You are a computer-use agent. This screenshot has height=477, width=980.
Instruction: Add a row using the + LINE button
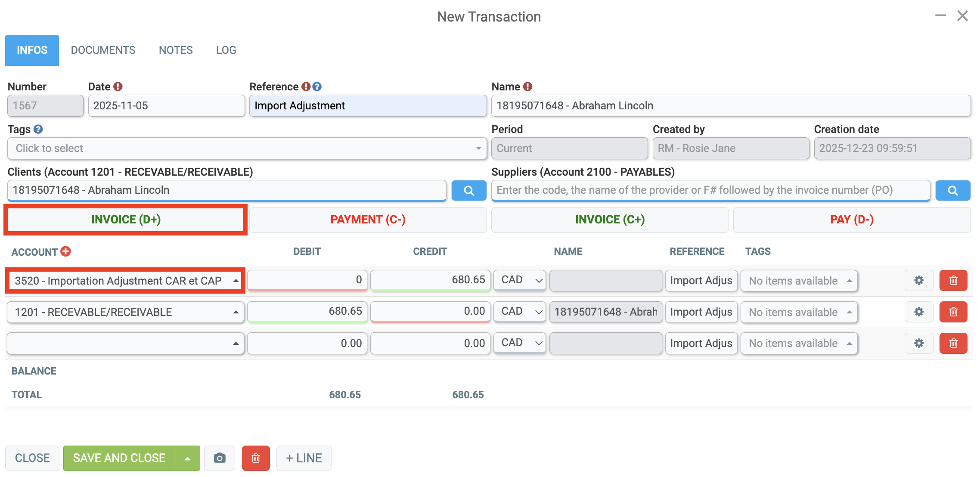point(304,458)
